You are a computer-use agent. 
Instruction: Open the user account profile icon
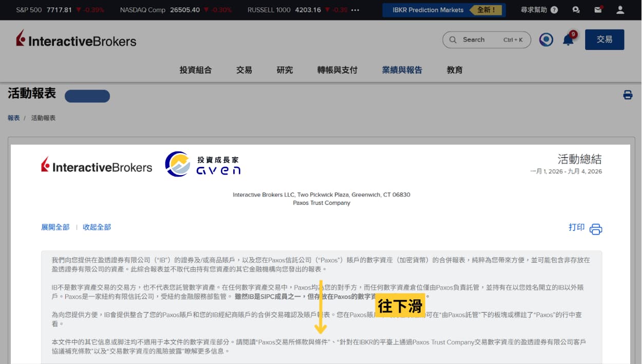point(620,10)
